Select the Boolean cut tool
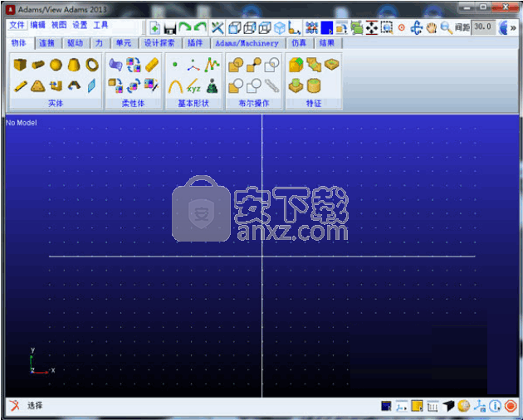This screenshot has width=523, height=420. tap(236, 86)
